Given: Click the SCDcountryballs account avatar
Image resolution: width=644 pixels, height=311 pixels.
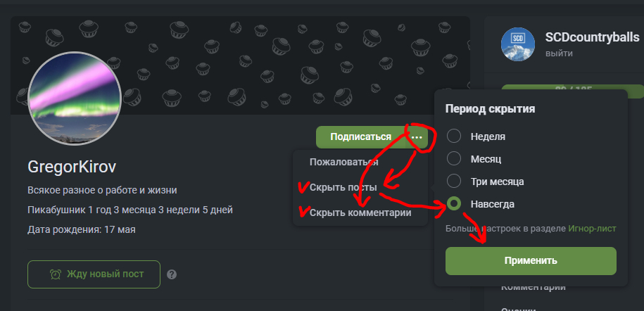Looking at the screenshot, I should pyautogui.click(x=518, y=44).
